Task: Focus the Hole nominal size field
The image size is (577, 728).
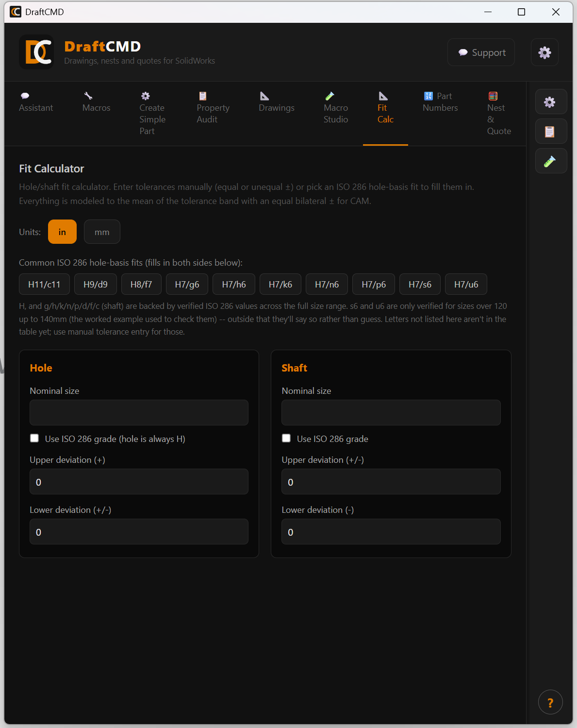Action: click(x=139, y=413)
